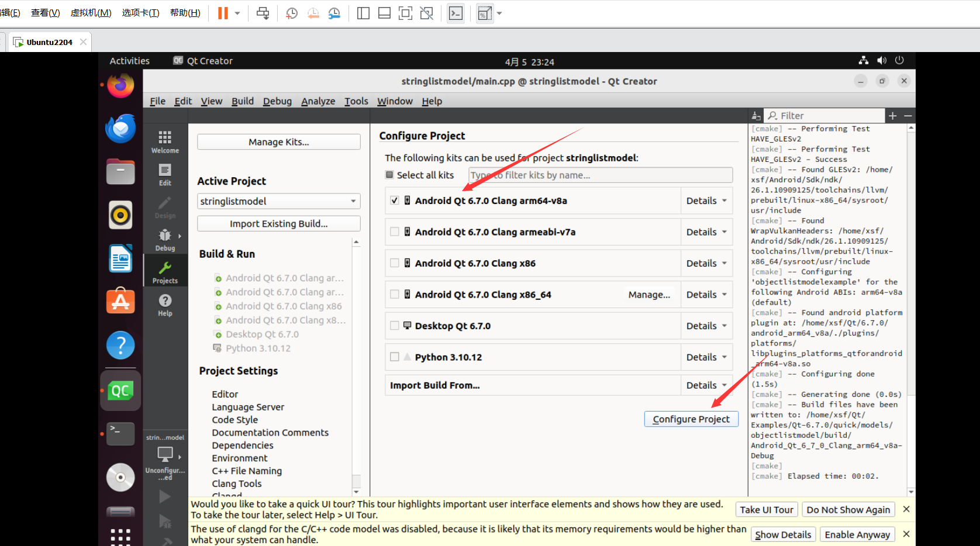This screenshot has height=546, width=980.
Task: Open the system volume indicator
Action: pos(882,61)
